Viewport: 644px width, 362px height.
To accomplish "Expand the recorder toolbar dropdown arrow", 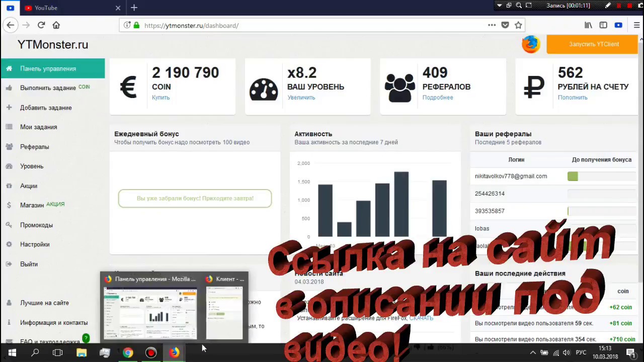I will [x=499, y=6].
